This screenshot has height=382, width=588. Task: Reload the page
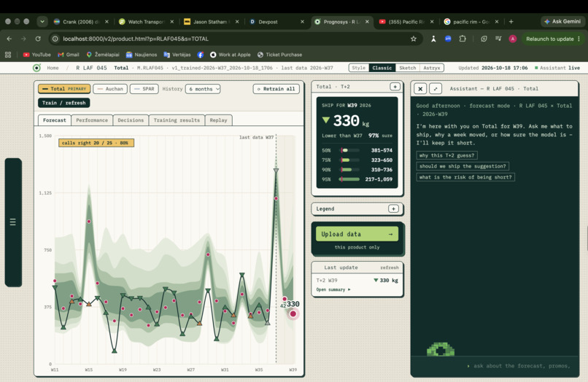(38, 39)
